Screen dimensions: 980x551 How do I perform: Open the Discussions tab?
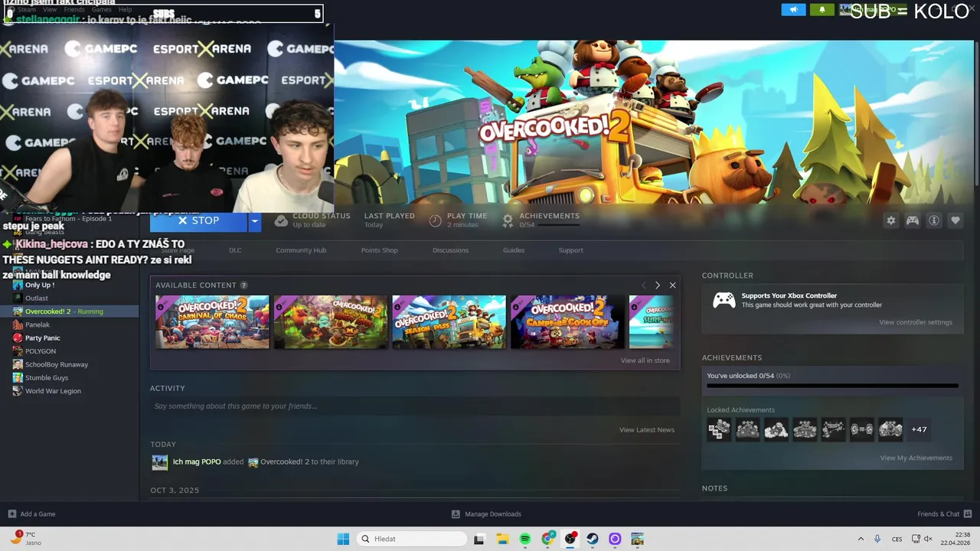(x=450, y=250)
